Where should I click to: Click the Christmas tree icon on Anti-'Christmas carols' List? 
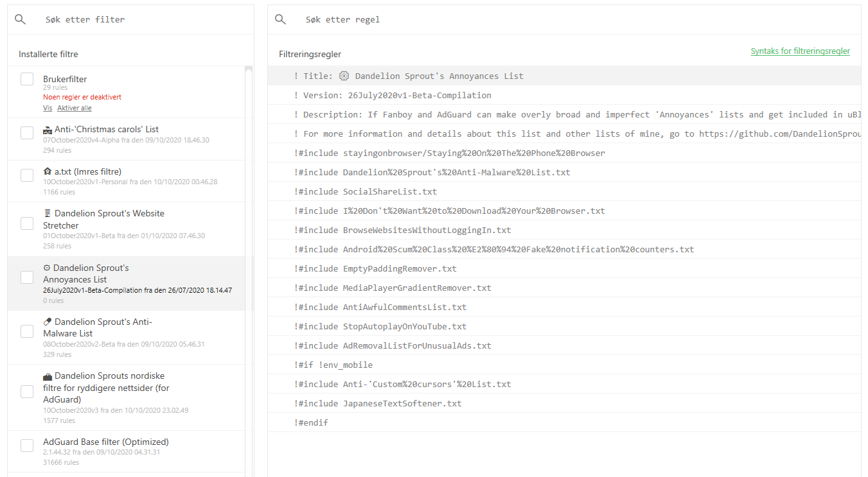point(47,128)
